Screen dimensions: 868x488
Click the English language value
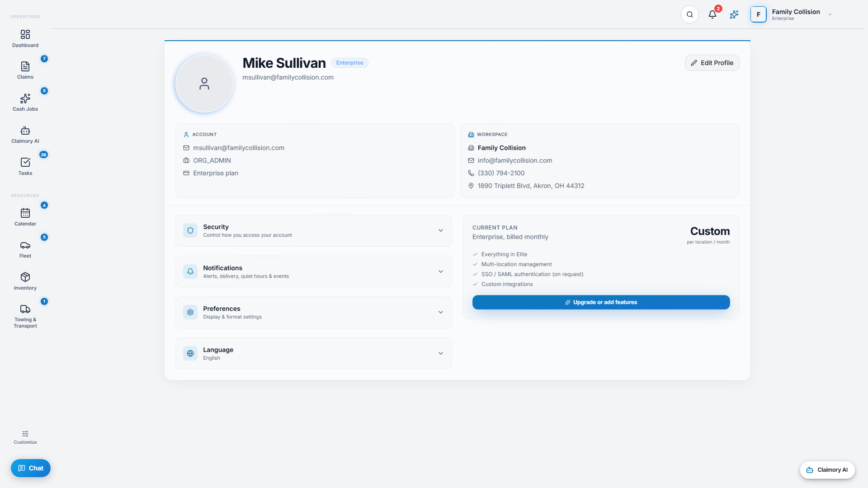click(x=212, y=358)
